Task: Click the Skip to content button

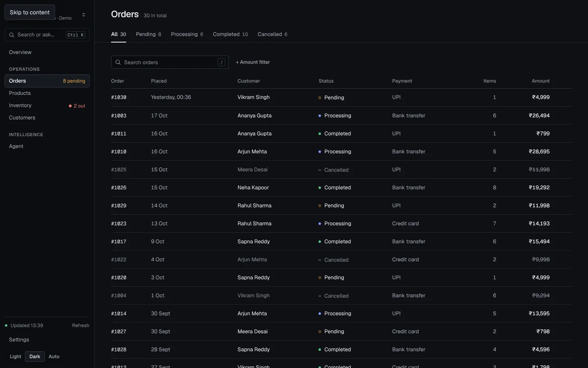Action: coord(30,12)
